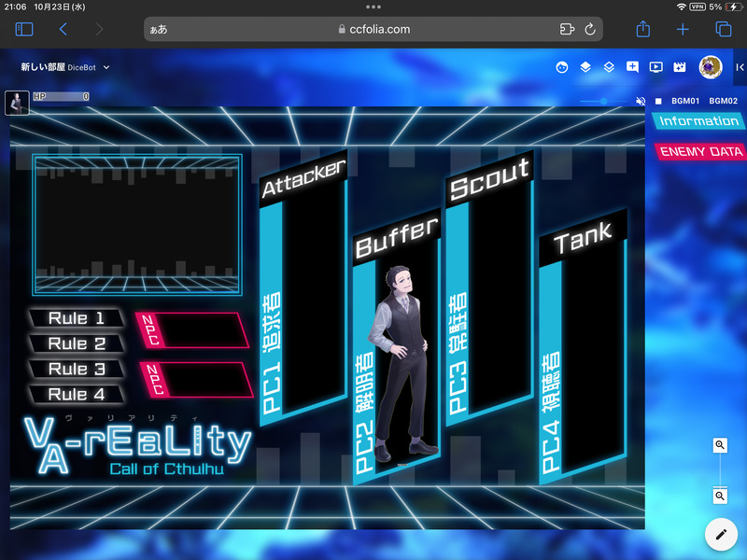Open the foreground layers panel (filled layers icon)
This screenshot has height=560, width=747.
point(585,67)
